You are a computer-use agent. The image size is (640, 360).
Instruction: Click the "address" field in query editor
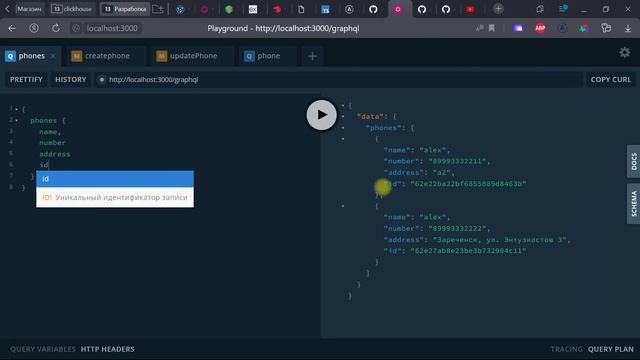pos(55,154)
